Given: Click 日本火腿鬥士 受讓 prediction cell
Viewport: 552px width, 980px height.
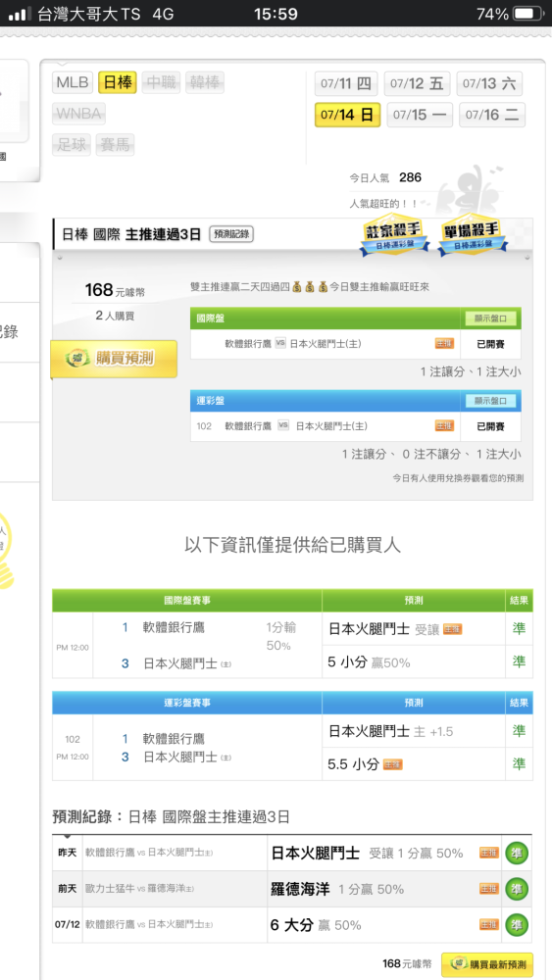Looking at the screenshot, I should pos(413,629).
